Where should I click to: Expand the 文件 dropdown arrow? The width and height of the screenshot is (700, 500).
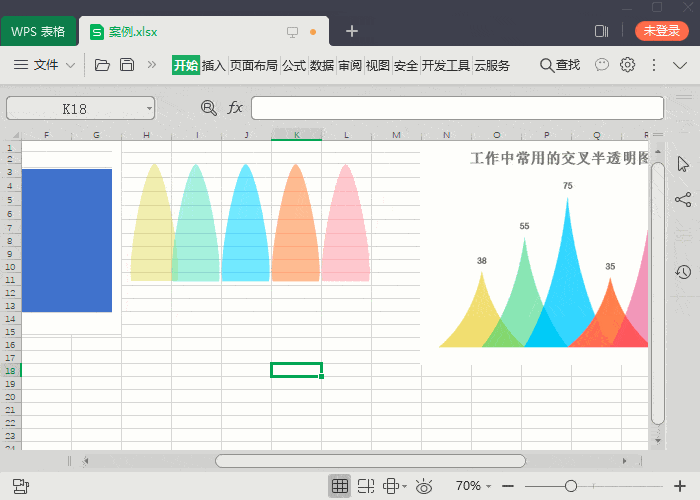coord(70,66)
